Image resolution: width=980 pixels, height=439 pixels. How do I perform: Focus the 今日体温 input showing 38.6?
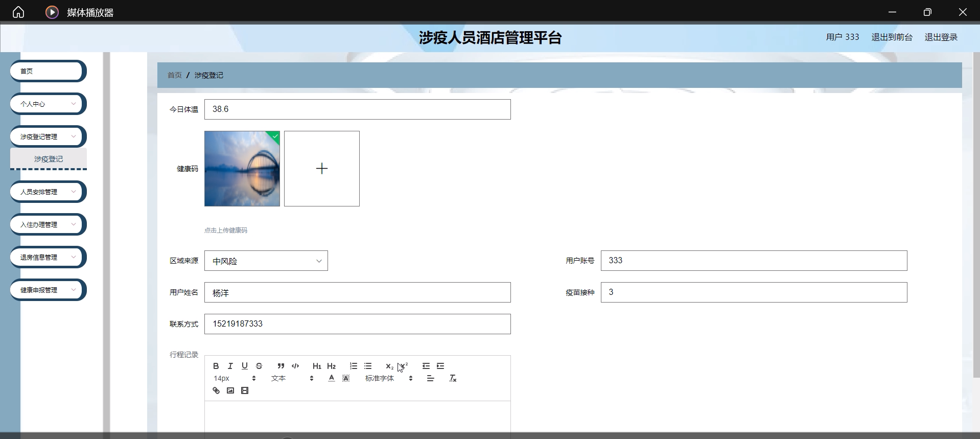click(358, 109)
